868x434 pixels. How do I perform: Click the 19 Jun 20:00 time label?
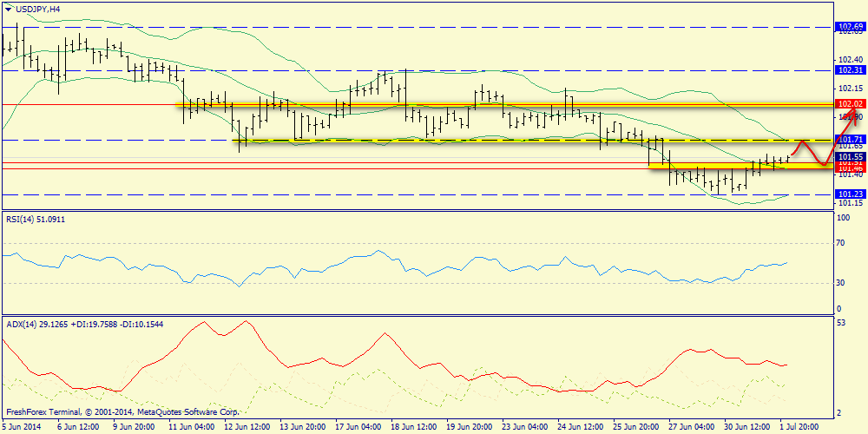click(469, 427)
